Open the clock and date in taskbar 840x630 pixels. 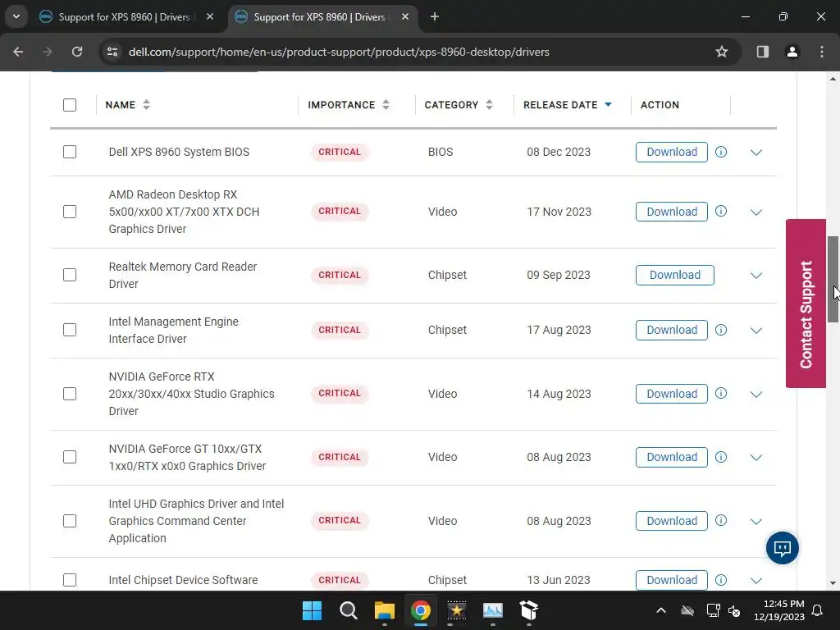coord(779,610)
